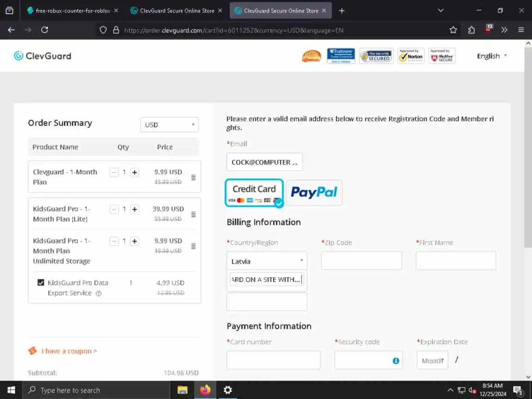
Task: Click the empty field below country search
Action: click(266, 302)
